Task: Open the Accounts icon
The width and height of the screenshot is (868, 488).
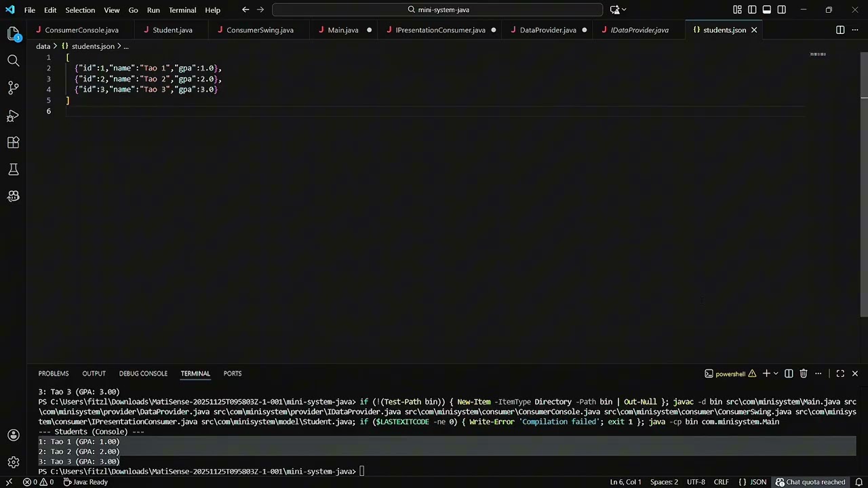Action: click(x=13, y=435)
